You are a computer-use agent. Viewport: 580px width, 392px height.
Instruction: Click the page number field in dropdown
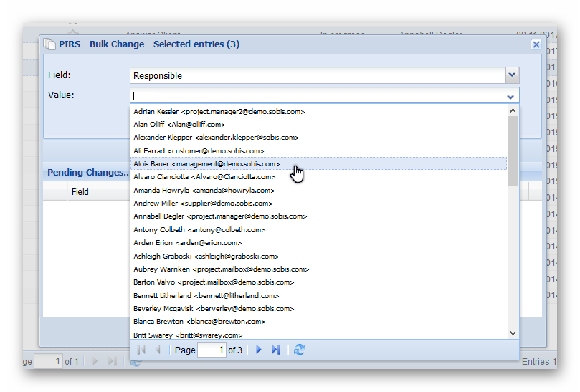[x=211, y=350]
